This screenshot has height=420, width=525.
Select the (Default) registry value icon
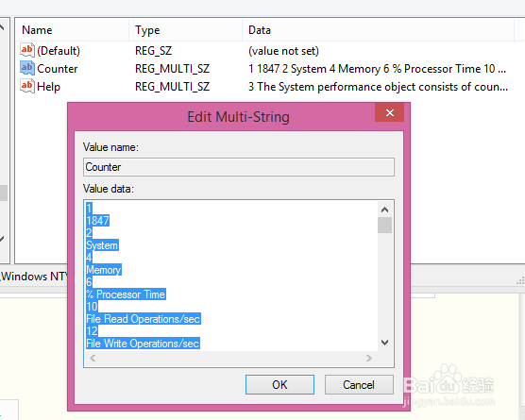click(x=27, y=50)
